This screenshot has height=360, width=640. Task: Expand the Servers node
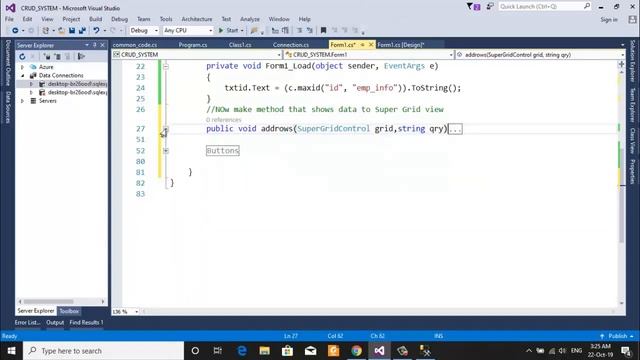22,101
